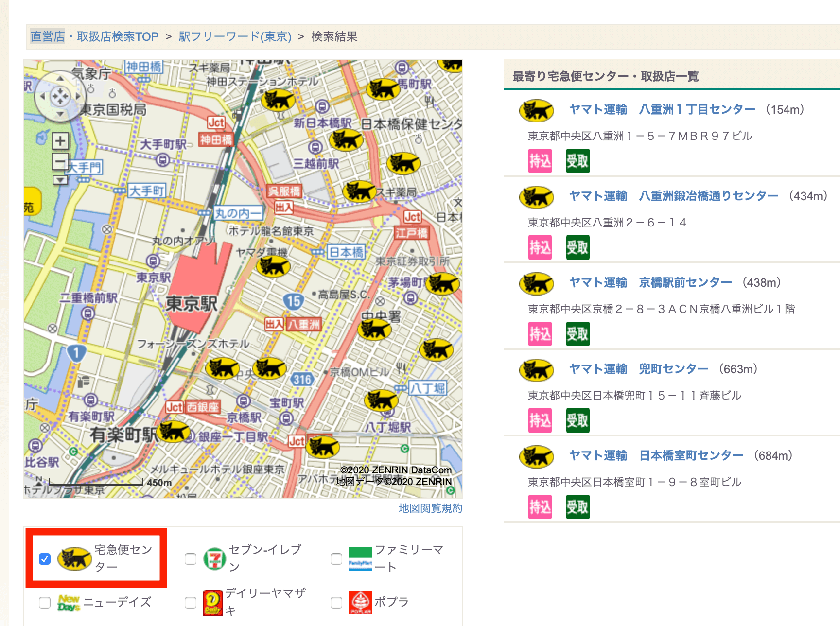This screenshot has height=626, width=840.
Task: Click the map zoom in plus button
Action: click(x=60, y=141)
